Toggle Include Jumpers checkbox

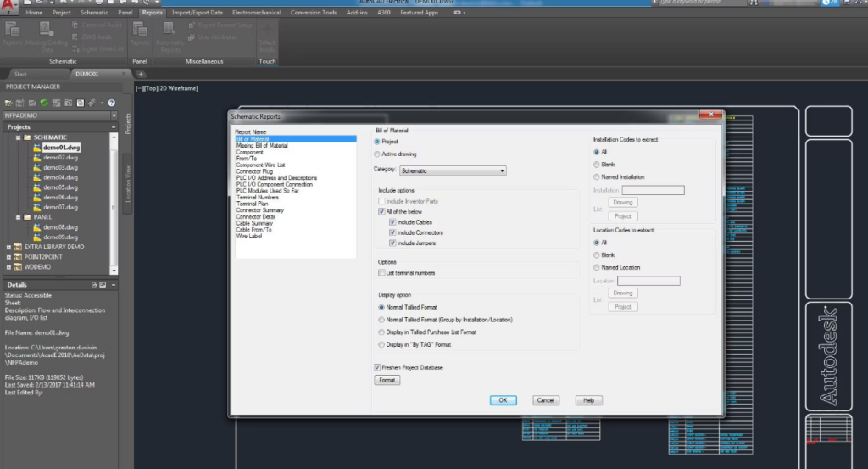(x=392, y=243)
